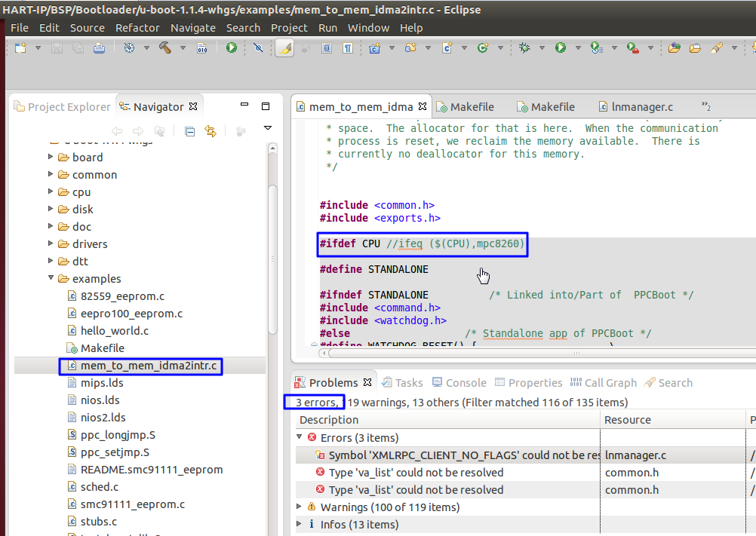Screen dimensions: 756x536
Task: Toggle Mark Occurrences highlighter button
Action: coord(284,47)
